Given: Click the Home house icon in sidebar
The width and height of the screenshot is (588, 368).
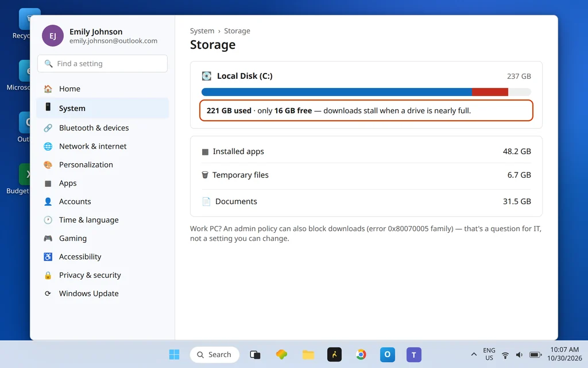Looking at the screenshot, I should click(48, 89).
